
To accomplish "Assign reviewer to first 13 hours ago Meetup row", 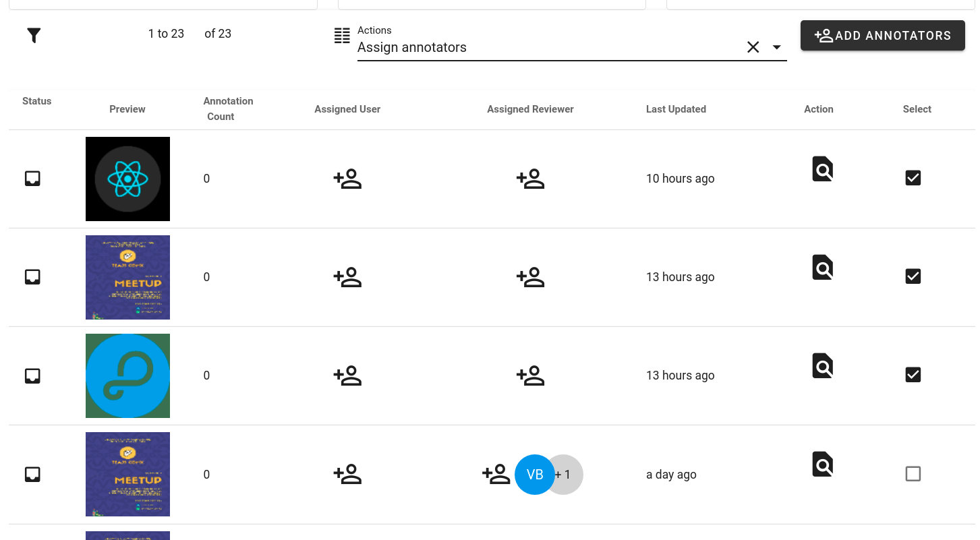I will pyautogui.click(x=530, y=277).
